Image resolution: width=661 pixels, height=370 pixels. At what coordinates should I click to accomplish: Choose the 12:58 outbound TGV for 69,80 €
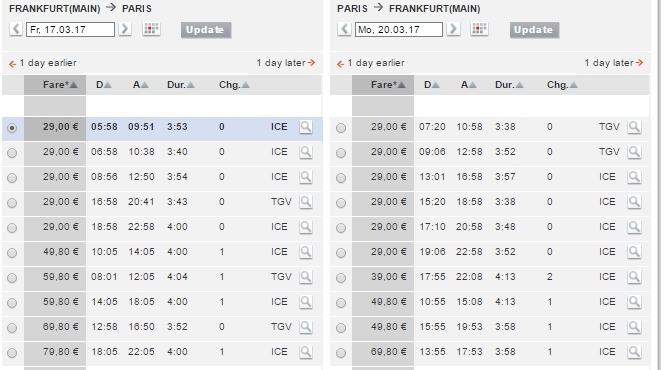click(12, 328)
